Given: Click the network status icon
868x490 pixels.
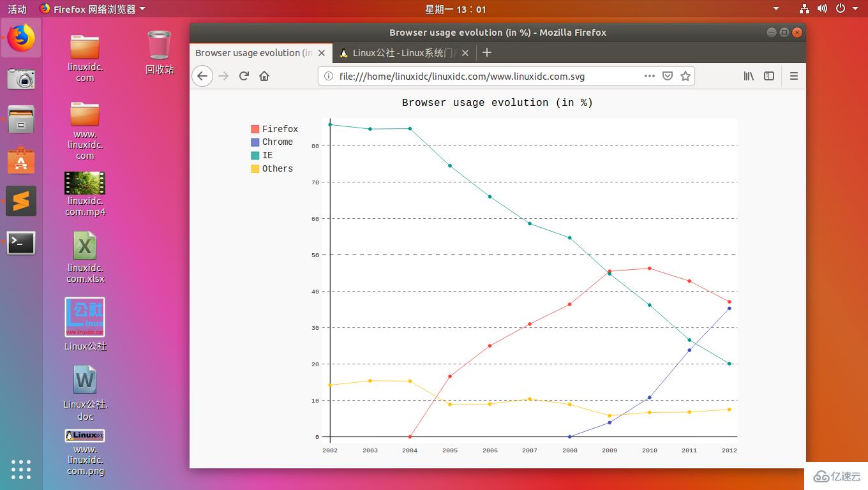Looking at the screenshot, I should click(x=804, y=9).
